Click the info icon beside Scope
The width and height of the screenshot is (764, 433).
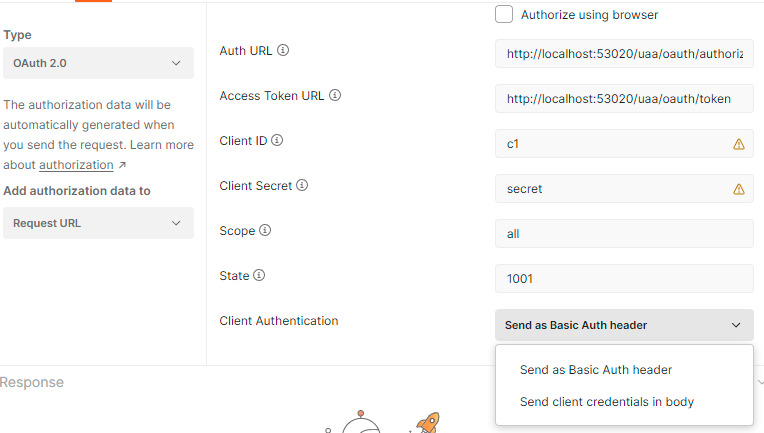pyautogui.click(x=265, y=230)
